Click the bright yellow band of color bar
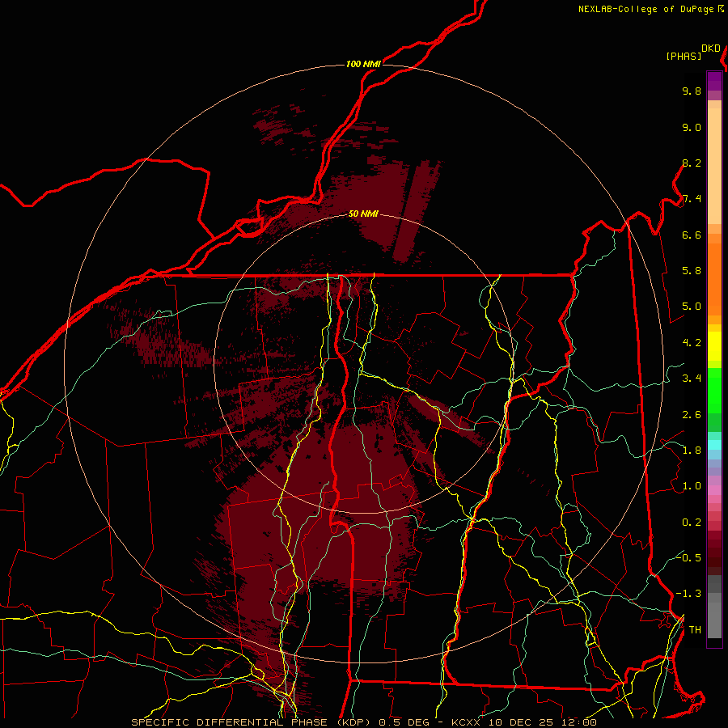Screen dimensions: 728x728 [714, 346]
